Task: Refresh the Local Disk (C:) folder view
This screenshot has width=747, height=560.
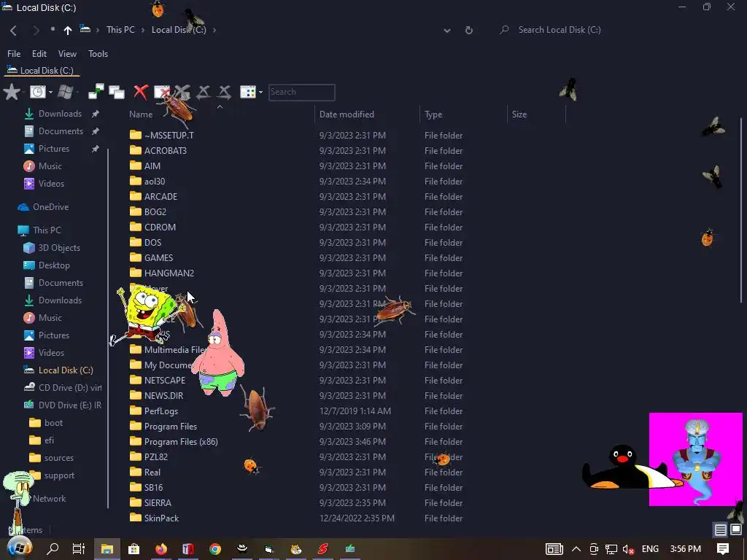Action: click(x=469, y=30)
